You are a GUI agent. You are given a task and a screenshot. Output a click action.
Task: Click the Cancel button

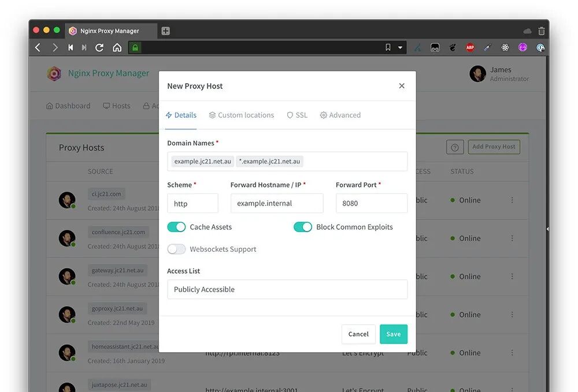[358, 334]
